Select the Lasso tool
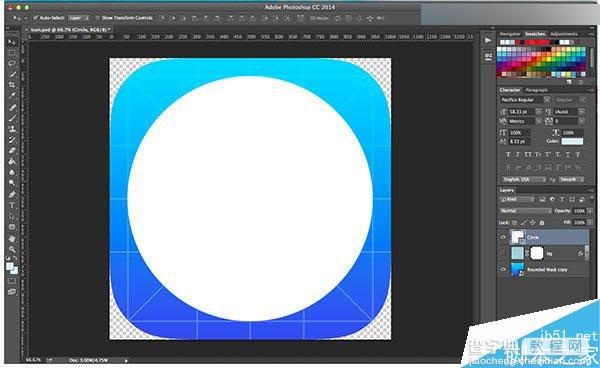Viewport: 600px width, 368px height. (x=12, y=63)
